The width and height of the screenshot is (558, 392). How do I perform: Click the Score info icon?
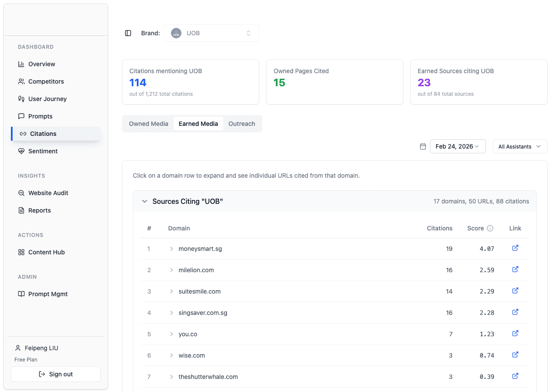pyautogui.click(x=490, y=228)
